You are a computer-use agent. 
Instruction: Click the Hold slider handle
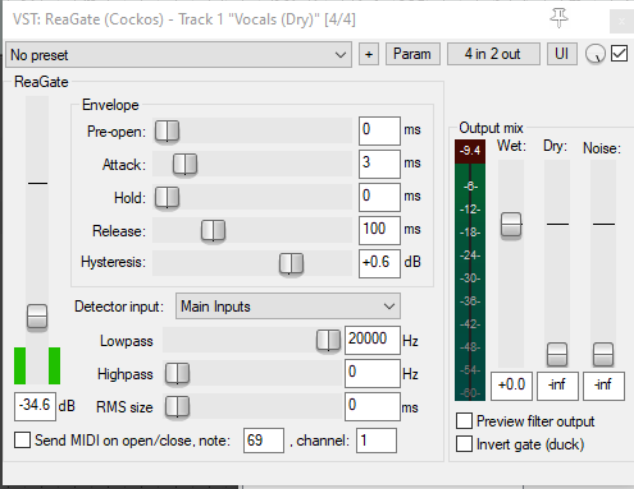click(x=167, y=197)
